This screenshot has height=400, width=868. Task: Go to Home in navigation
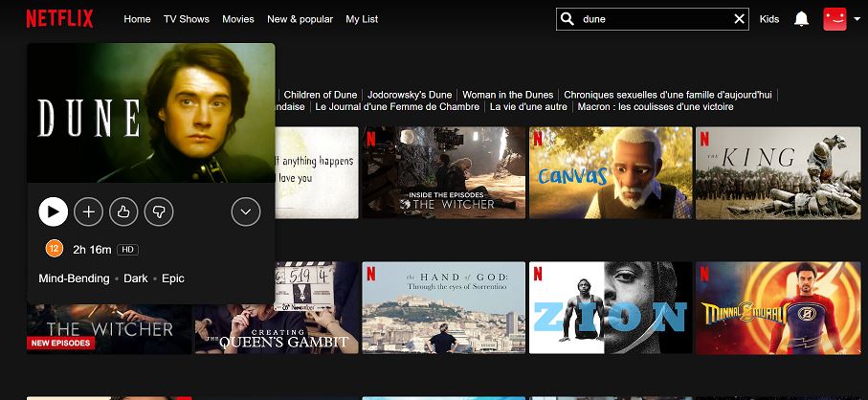(137, 19)
